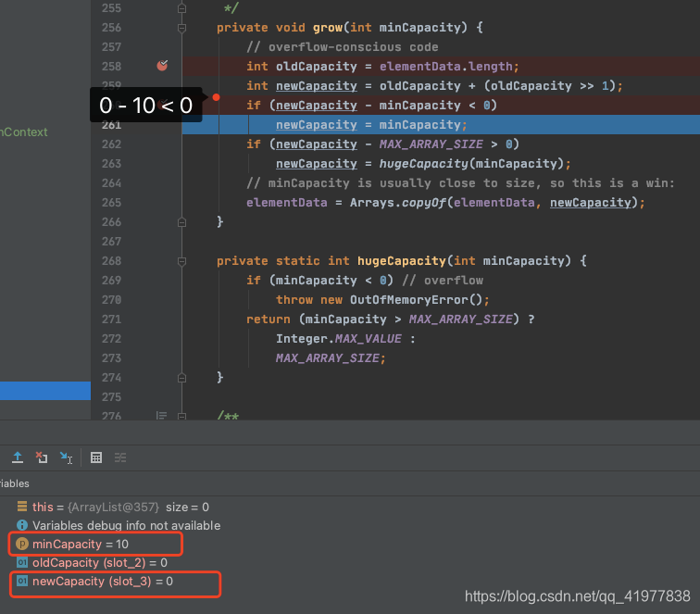Collapse the grow method fold at line 256

point(181,28)
